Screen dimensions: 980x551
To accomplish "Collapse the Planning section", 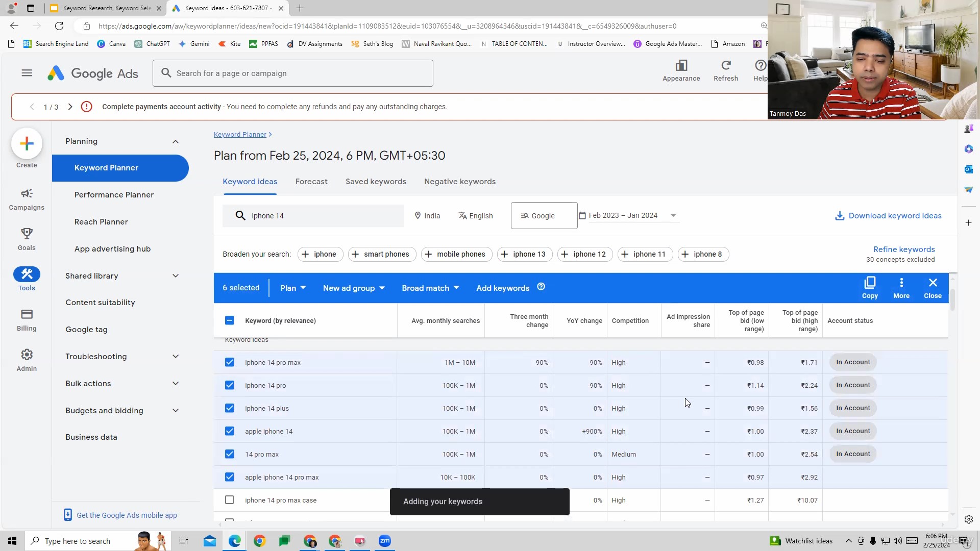I will point(175,141).
